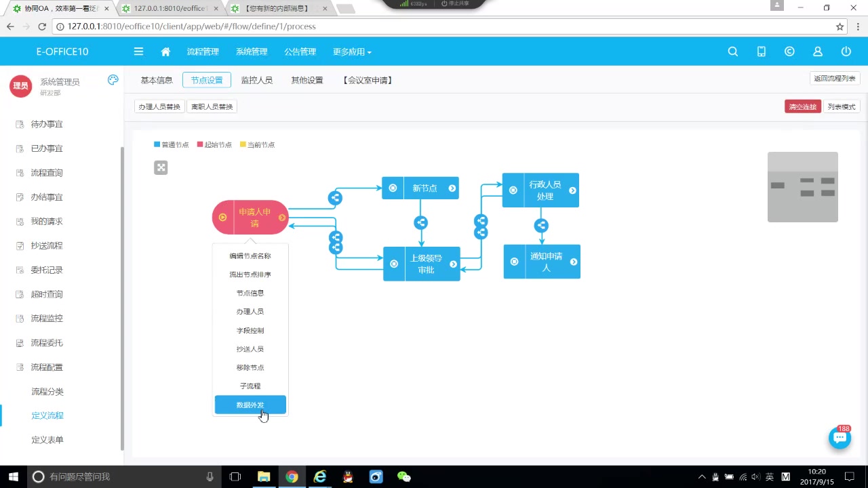Click connector icon below 新节点

pyautogui.click(x=421, y=222)
